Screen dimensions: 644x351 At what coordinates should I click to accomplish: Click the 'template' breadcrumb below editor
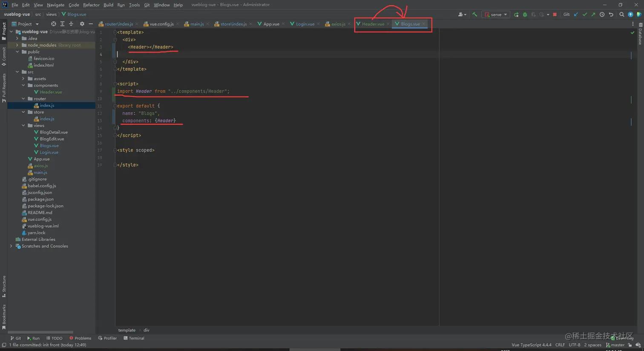(x=126, y=330)
